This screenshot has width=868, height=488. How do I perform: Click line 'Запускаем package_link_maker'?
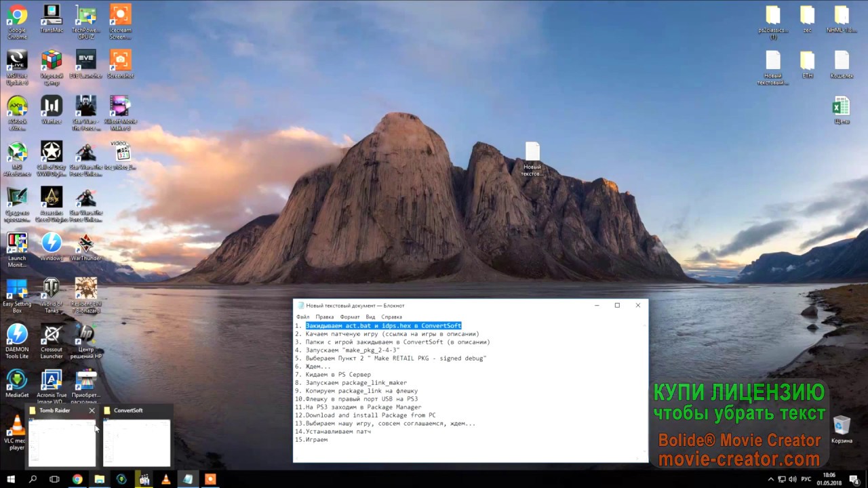click(356, 382)
